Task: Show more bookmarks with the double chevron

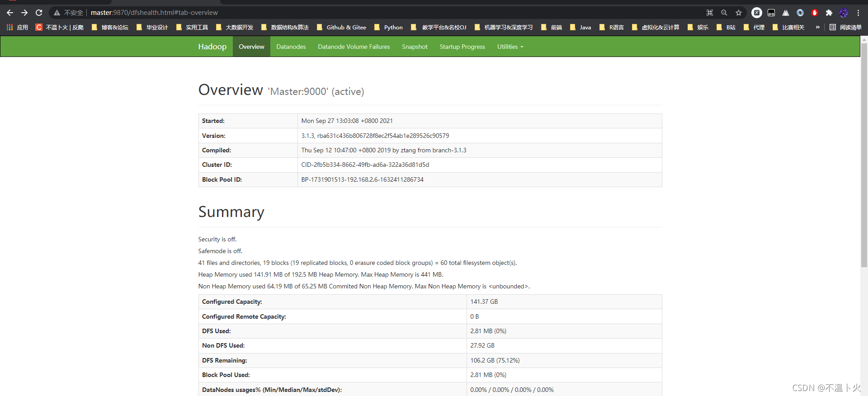Action: 817,28
